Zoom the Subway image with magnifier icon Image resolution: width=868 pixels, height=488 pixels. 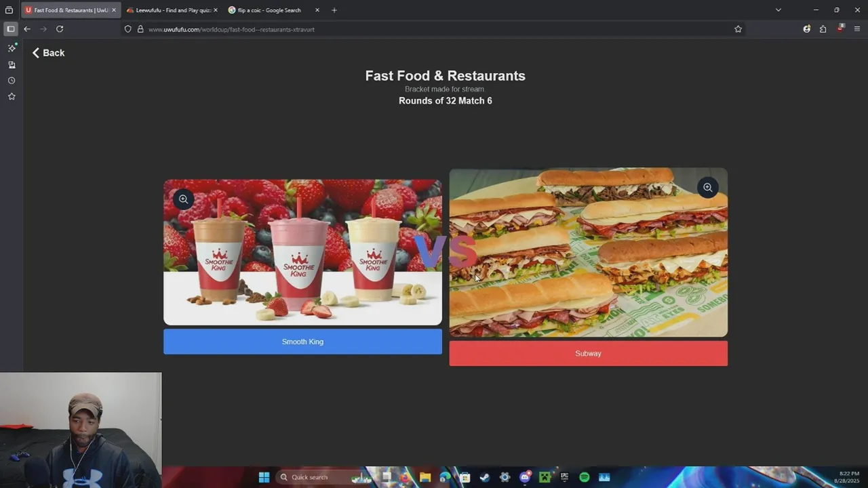pyautogui.click(x=707, y=188)
